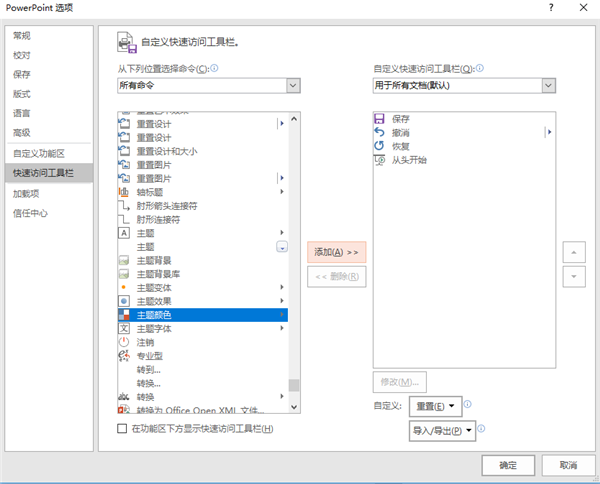Viewport: 600px width, 484px height.
Task: Click the 添加(A) >> button
Action: coord(337,252)
